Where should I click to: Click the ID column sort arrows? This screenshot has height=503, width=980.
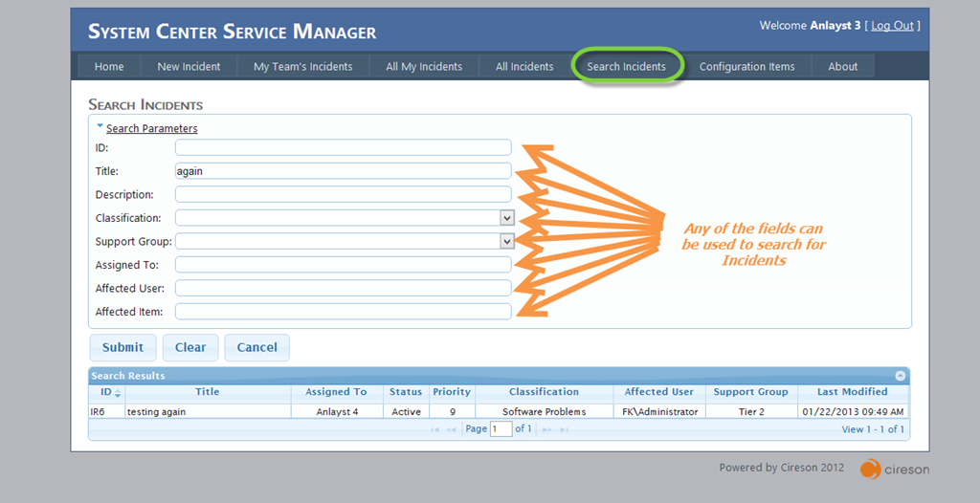click(x=118, y=393)
